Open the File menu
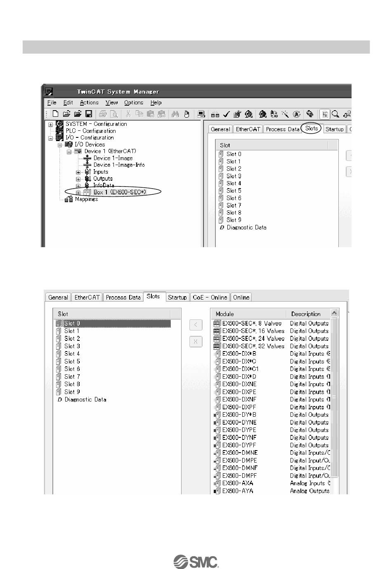This screenshot has height=569, width=392. [x=52, y=103]
